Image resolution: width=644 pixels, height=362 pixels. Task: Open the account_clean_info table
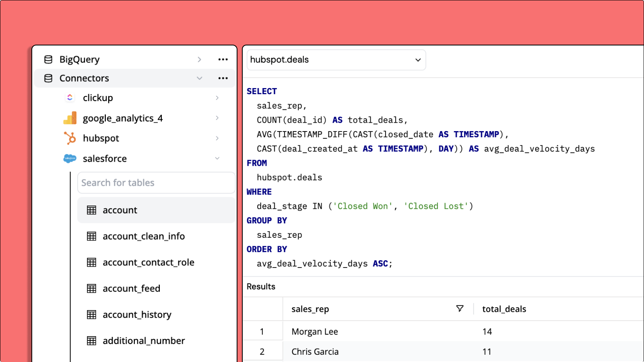point(144,237)
